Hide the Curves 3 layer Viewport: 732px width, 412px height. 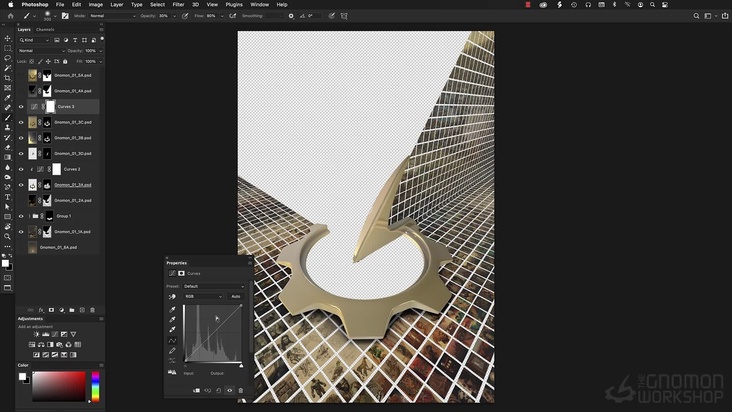tap(21, 106)
